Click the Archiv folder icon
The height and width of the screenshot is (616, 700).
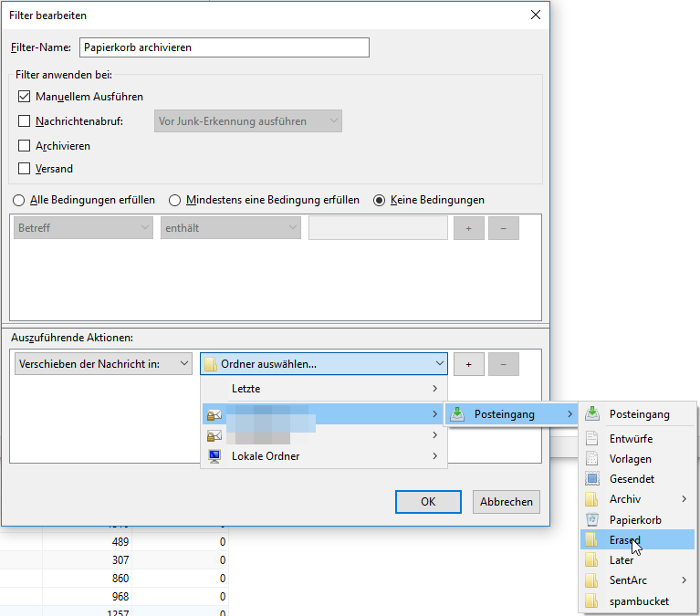point(591,499)
